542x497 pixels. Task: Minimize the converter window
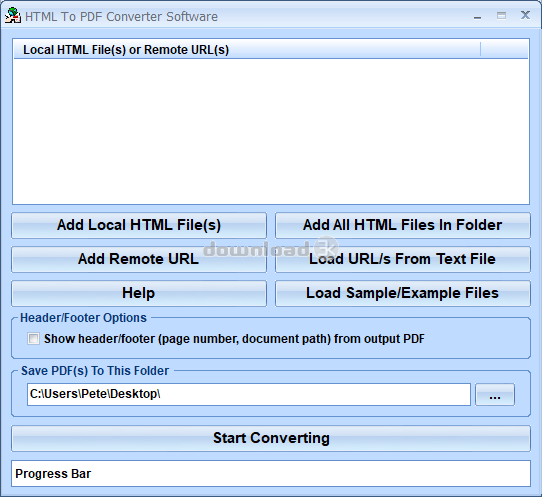tap(478, 16)
